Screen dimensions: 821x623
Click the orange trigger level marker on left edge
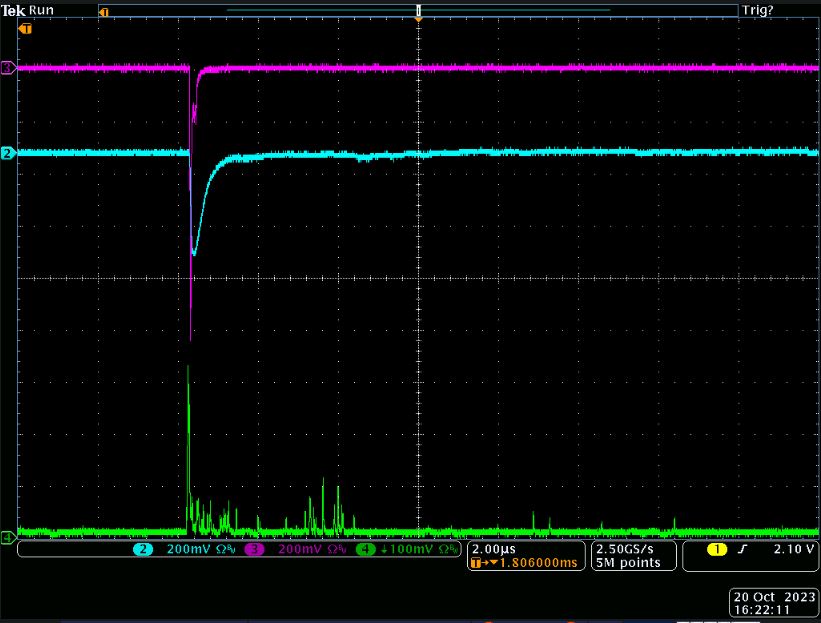pos(25,29)
